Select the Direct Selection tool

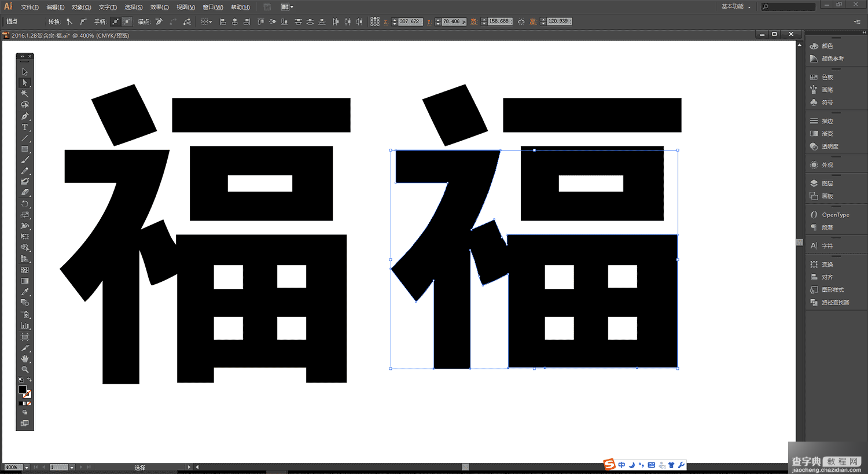pos(25,83)
